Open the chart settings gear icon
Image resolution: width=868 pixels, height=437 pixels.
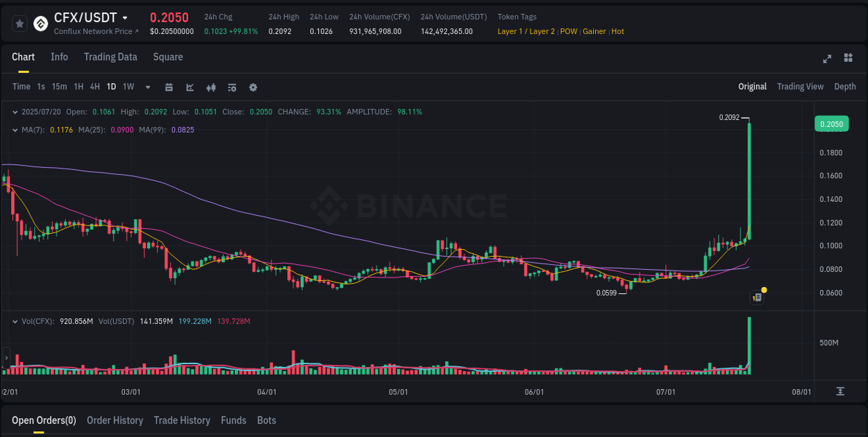point(253,87)
